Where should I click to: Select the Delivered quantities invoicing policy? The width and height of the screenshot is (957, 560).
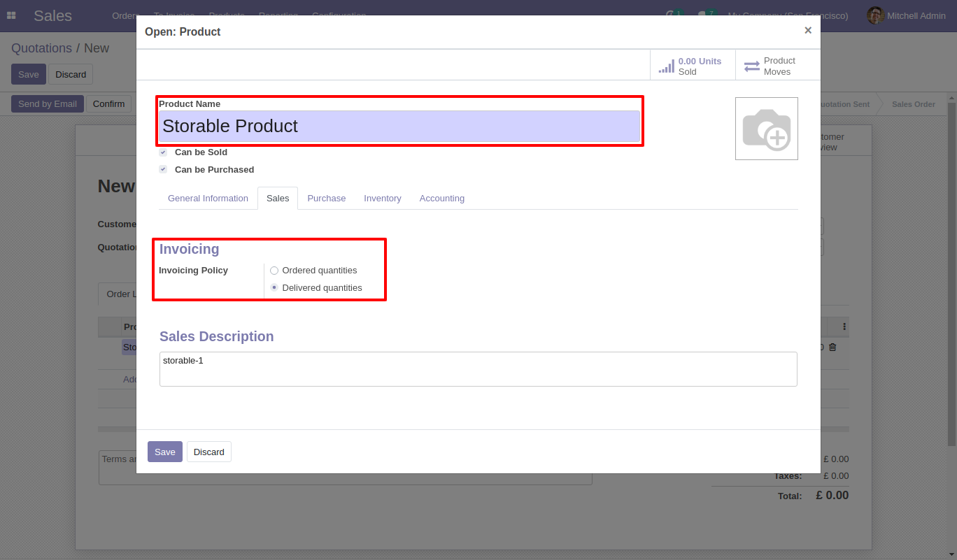click(x=274, y=287)
